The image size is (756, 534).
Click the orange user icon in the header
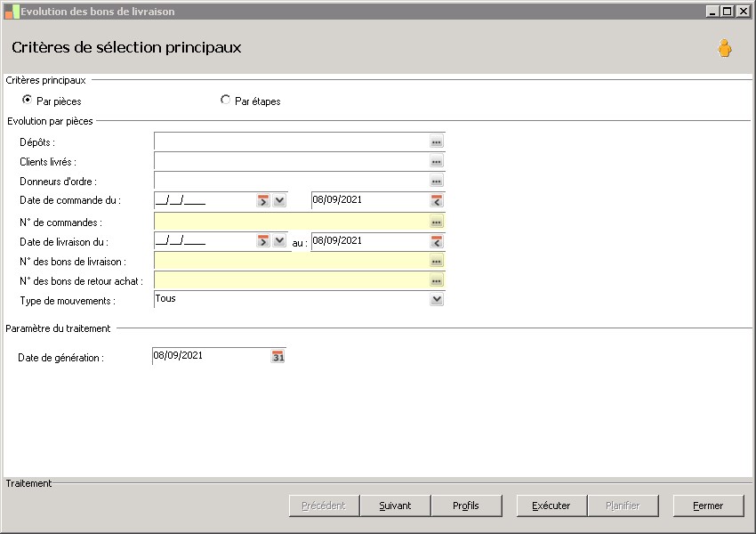(x=724, y=48)
